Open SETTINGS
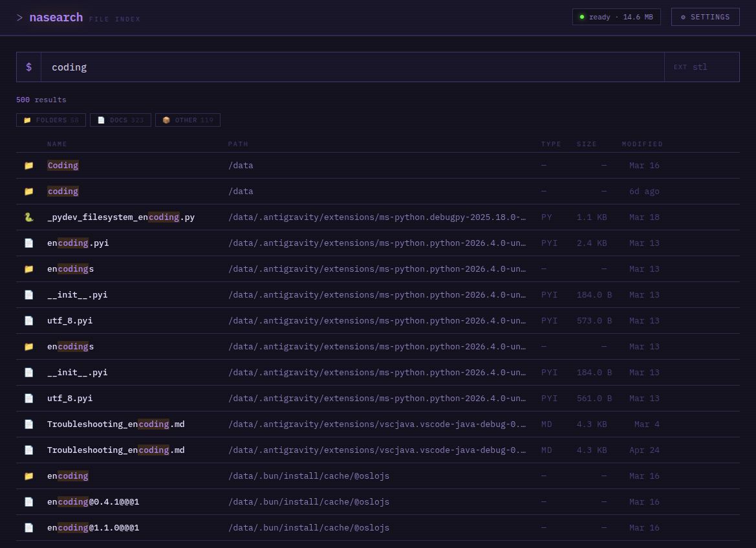756x548 pixels. tap(705, 17)
